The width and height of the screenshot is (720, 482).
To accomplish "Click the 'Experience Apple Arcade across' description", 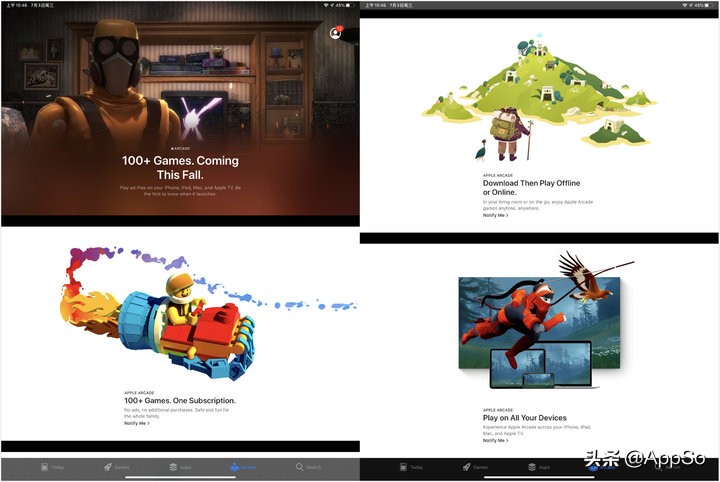I will click(537, 430).
